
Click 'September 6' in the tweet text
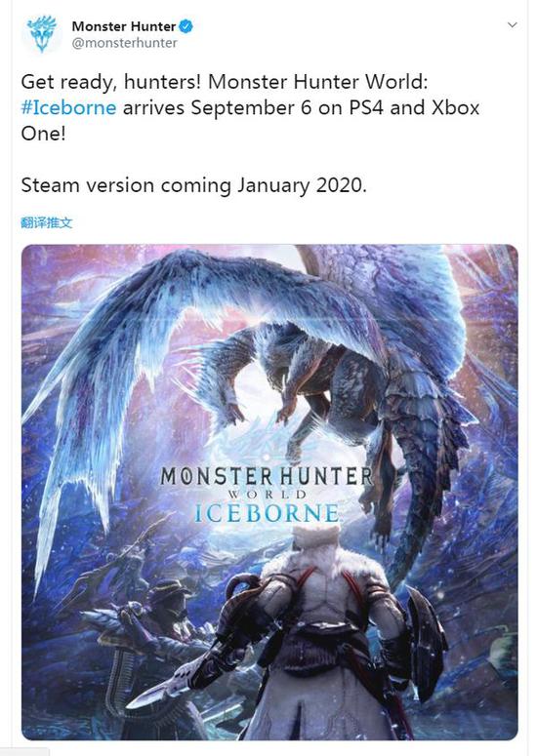[251, 107]
